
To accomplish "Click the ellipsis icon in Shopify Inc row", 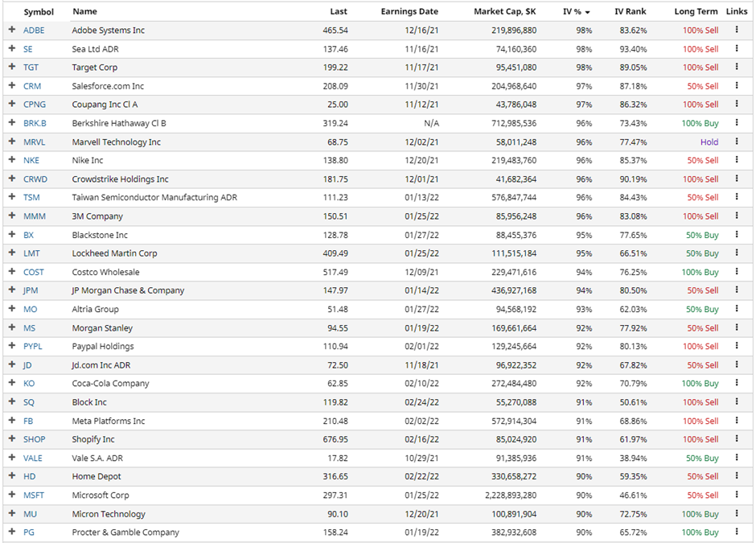I will click(737, 439).
